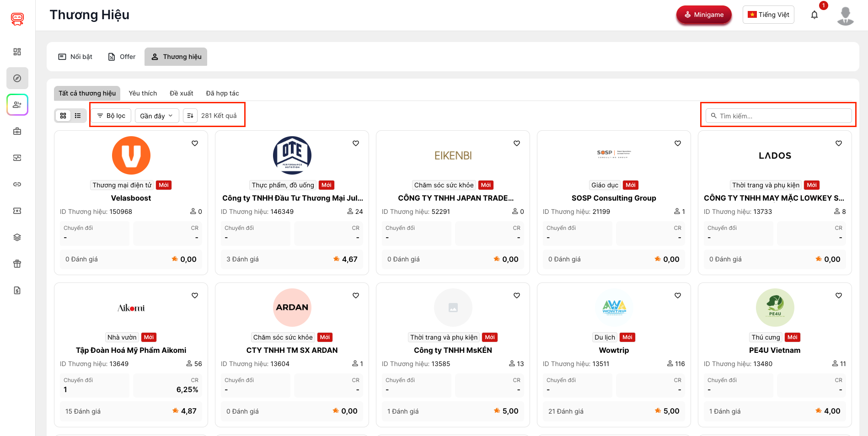The width and height of the screenshot is (868, 436).
Task: Open the Tiếng Việt language selector
Action: pyautogui.click(x=769, y=15)
